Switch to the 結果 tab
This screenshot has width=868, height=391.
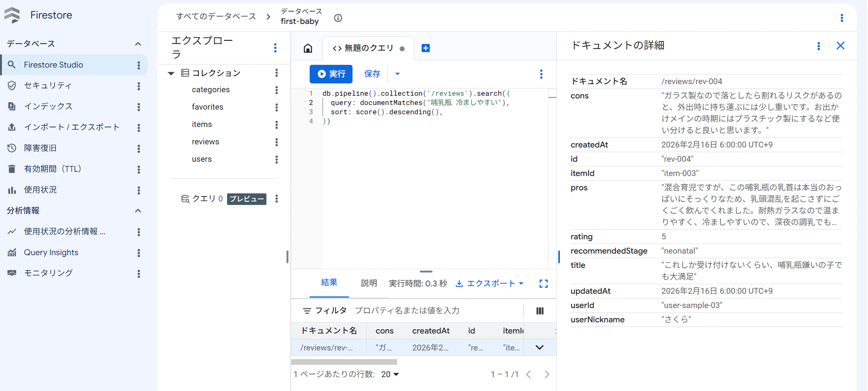click(x=329, y=283)
